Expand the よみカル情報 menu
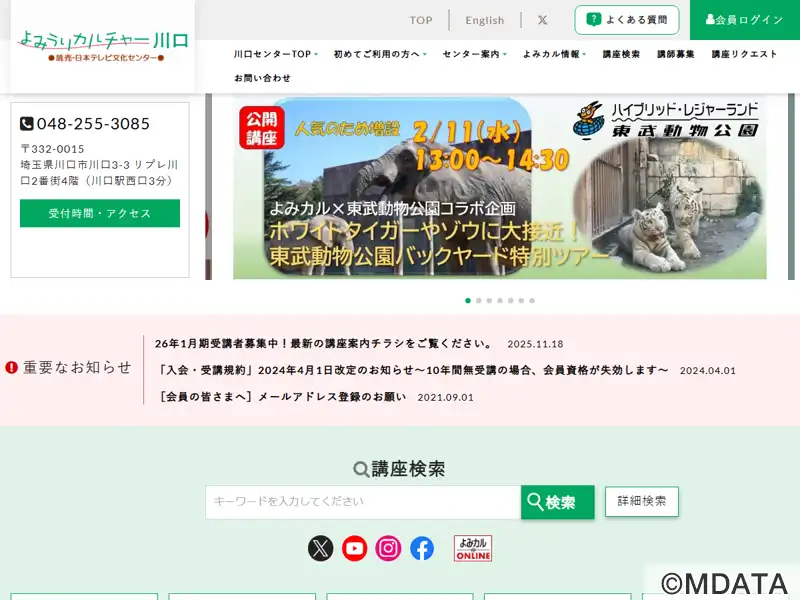The width and height of the screenshot is (800, 600). click(x=555, y=54)
